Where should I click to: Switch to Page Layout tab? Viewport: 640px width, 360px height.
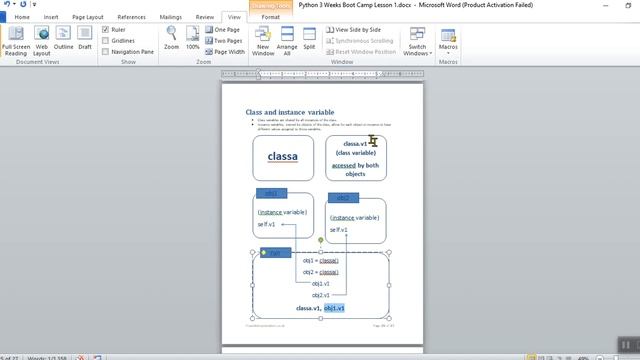tap(88, 17)
